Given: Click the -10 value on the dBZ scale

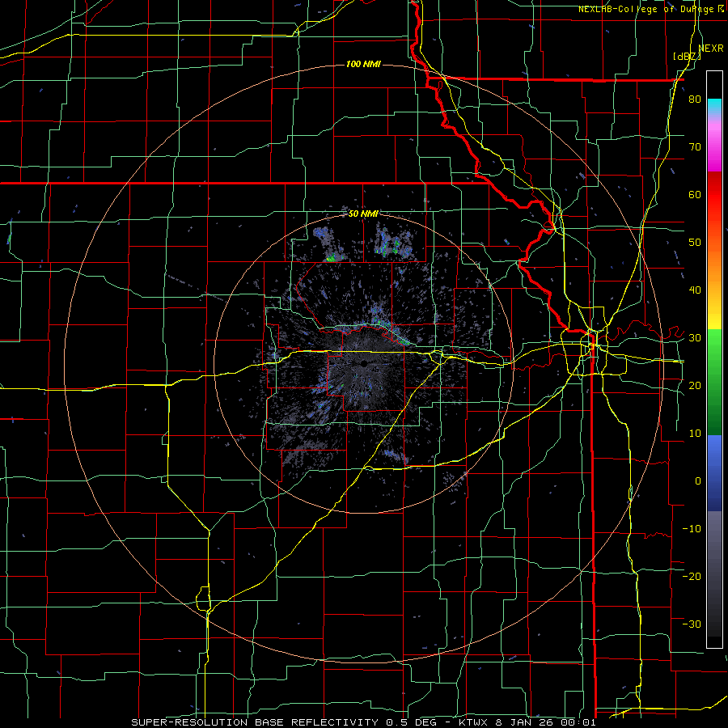Looking at the screenshot, I should tap(692, 529).
